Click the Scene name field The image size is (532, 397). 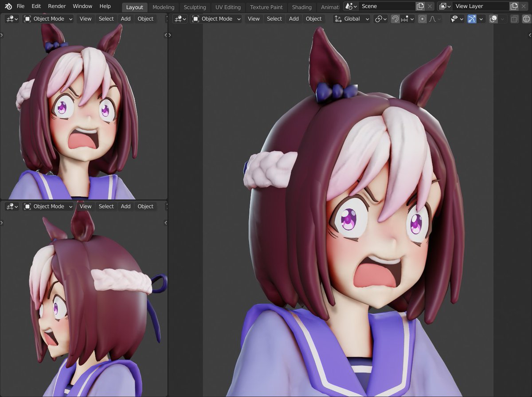coord(387,6)
